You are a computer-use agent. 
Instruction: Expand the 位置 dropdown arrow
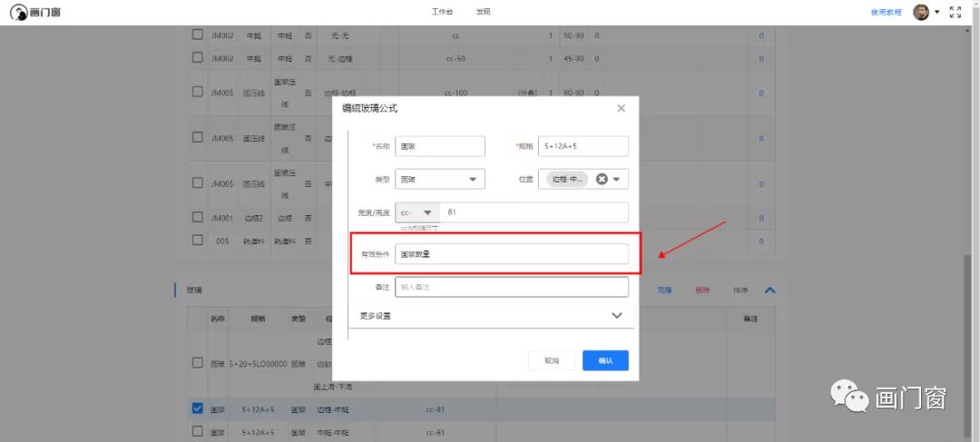pyautogui.click(x=618, y=180)
